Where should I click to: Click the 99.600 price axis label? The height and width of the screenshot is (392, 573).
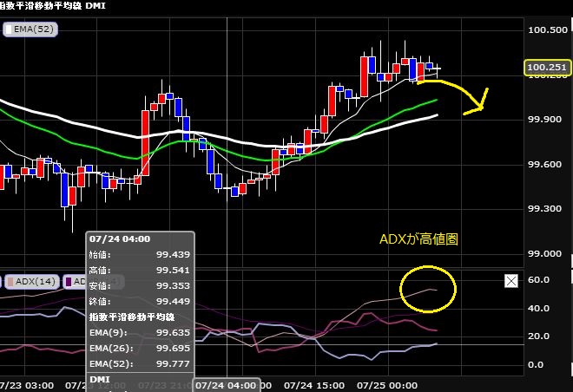544,164
